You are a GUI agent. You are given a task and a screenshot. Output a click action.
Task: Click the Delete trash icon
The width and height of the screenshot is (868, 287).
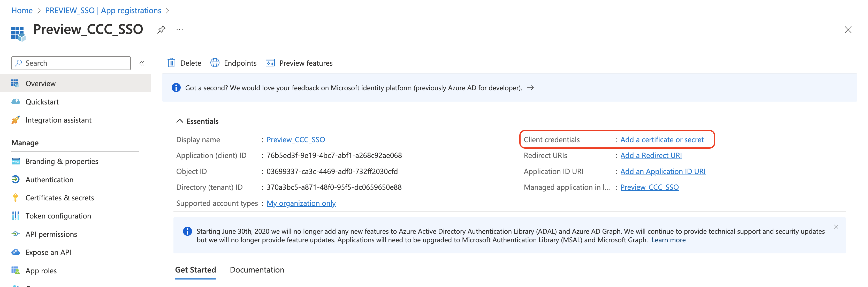point(171,63)
